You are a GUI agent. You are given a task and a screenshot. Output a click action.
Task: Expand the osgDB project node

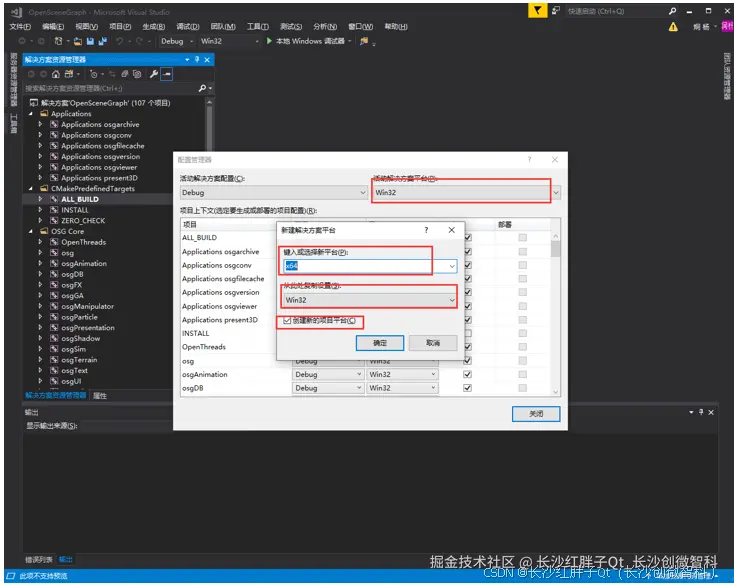(x=40, y=274)
